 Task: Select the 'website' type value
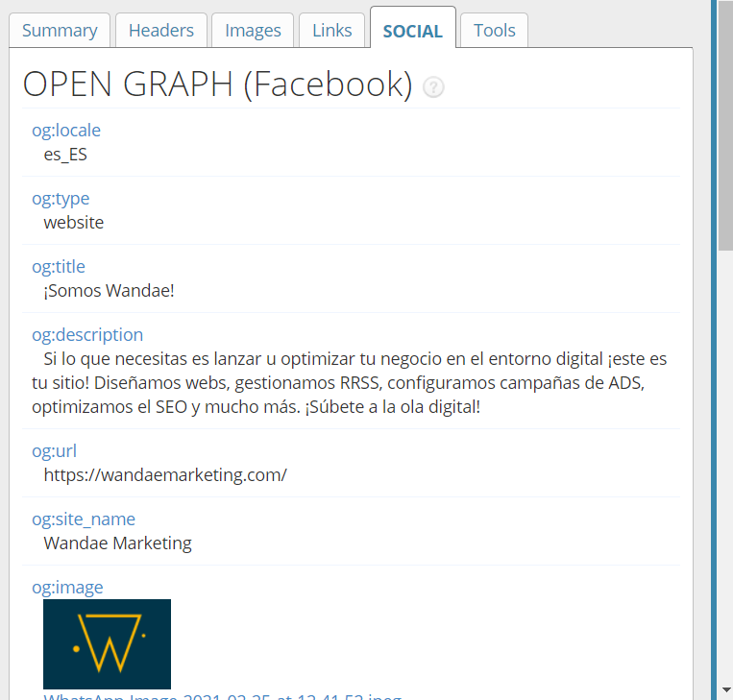pos(73,223)
